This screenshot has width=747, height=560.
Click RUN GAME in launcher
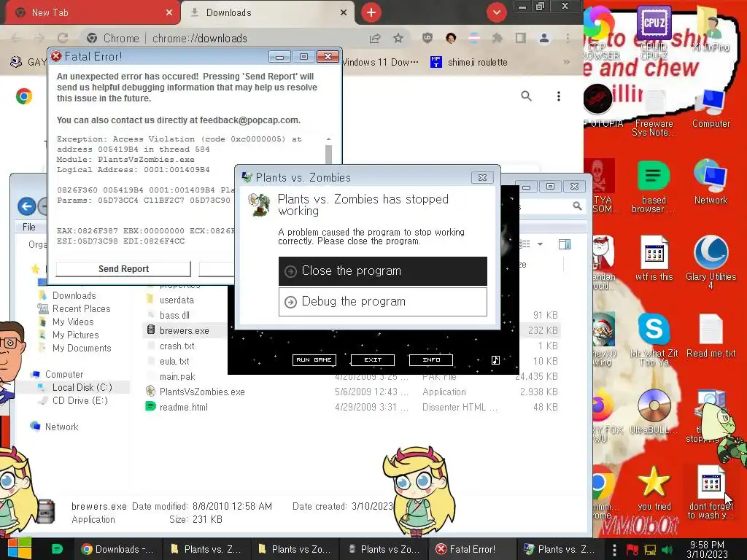tap(314, 360)
